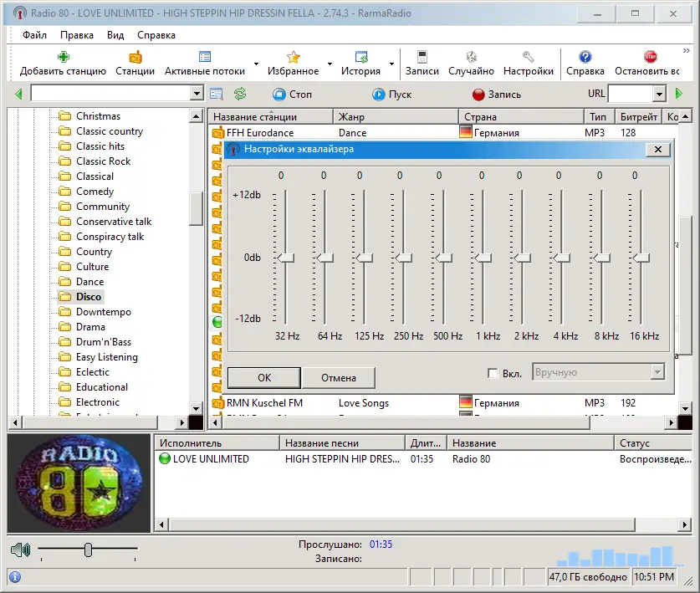Open the Избранное favorites star

click(294, 63)
